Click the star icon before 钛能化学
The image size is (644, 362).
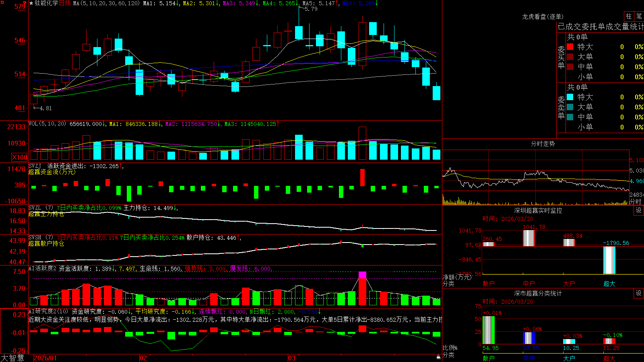click(31, 3)
